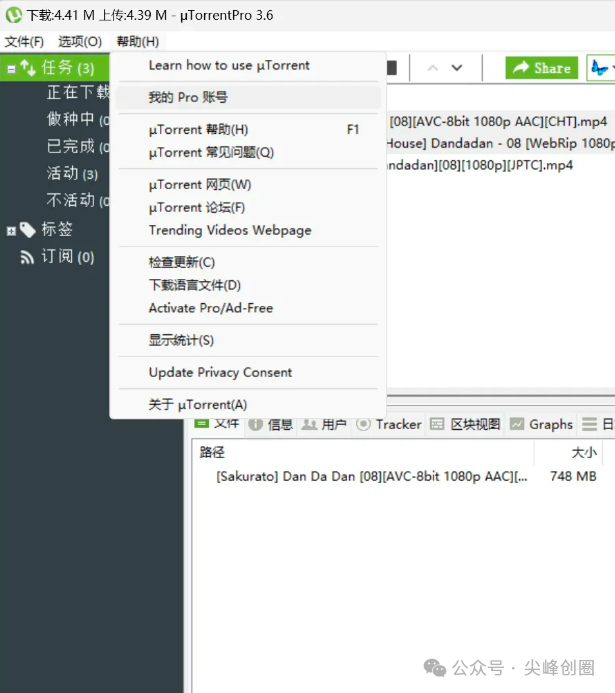This screenshot has width=615, height=693.
Task: Select 做种中 sidebar category
Action: coord(78,119)
